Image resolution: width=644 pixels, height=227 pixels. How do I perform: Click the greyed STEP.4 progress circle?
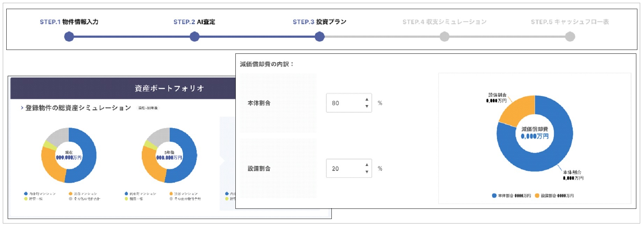tap(444, 37)
